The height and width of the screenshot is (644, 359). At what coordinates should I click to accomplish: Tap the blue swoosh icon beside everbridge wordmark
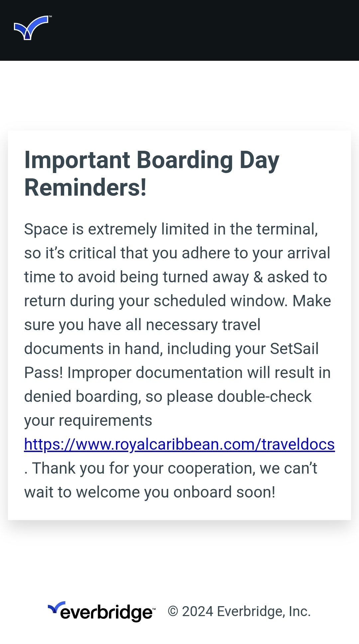(x=57, y=607)
